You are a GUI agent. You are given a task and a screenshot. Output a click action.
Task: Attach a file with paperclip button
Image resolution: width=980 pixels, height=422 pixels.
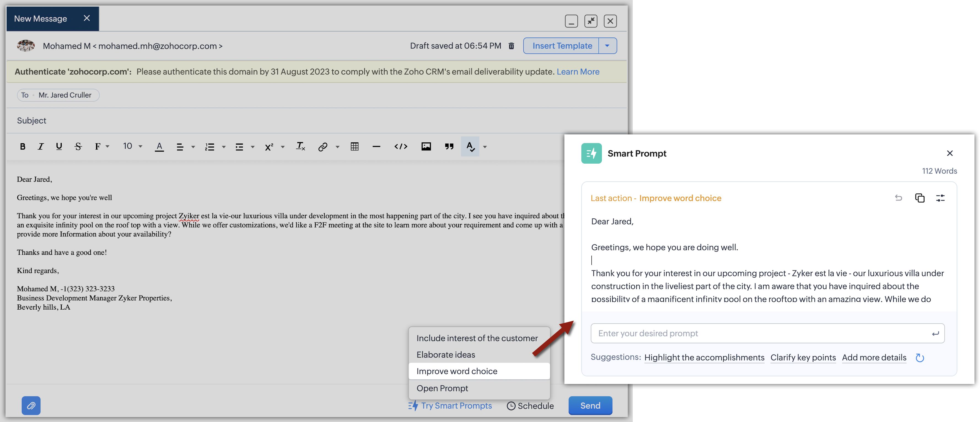[x=31, y=405]
